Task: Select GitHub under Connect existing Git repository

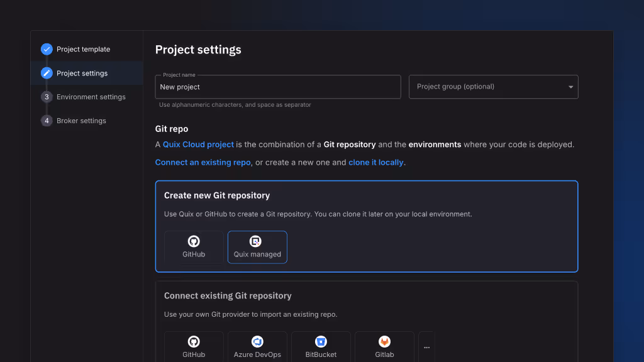Action: click(194, 347)
